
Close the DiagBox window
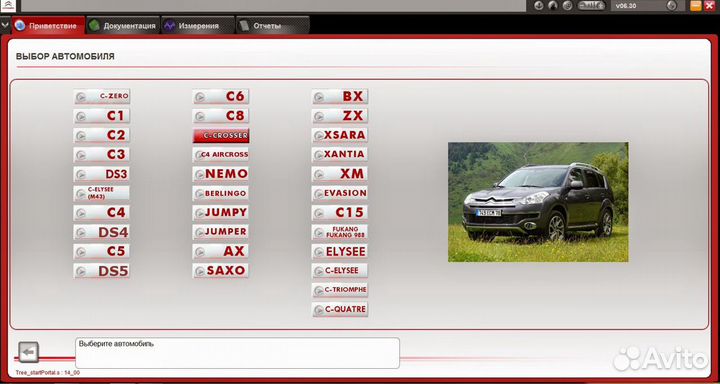coord(708,6)
